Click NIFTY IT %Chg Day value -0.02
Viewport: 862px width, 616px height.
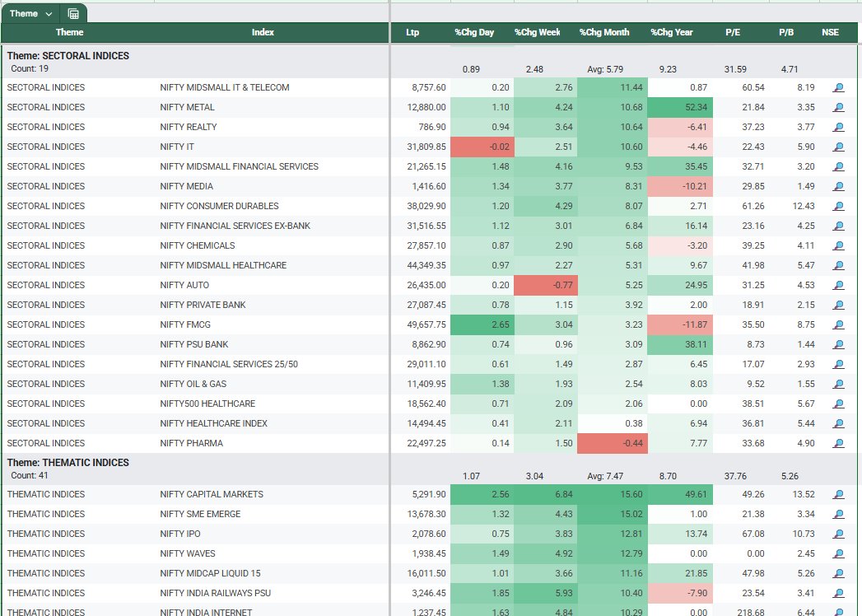[482, 147]
